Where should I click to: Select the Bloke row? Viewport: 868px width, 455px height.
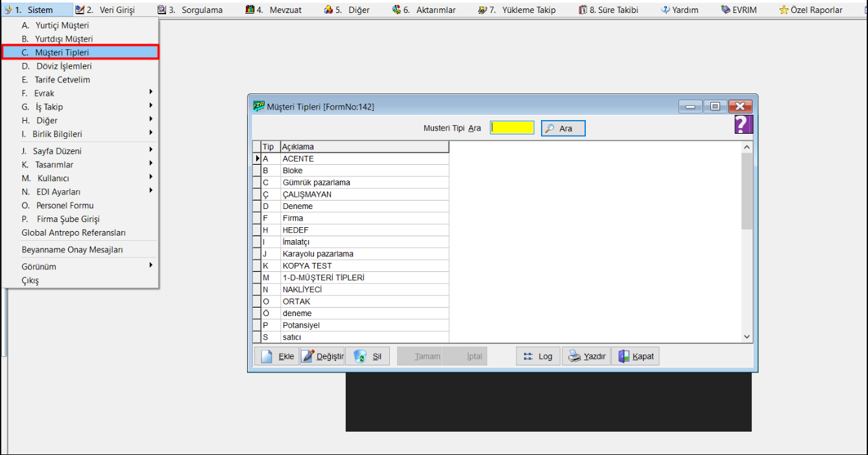[351, 171]
